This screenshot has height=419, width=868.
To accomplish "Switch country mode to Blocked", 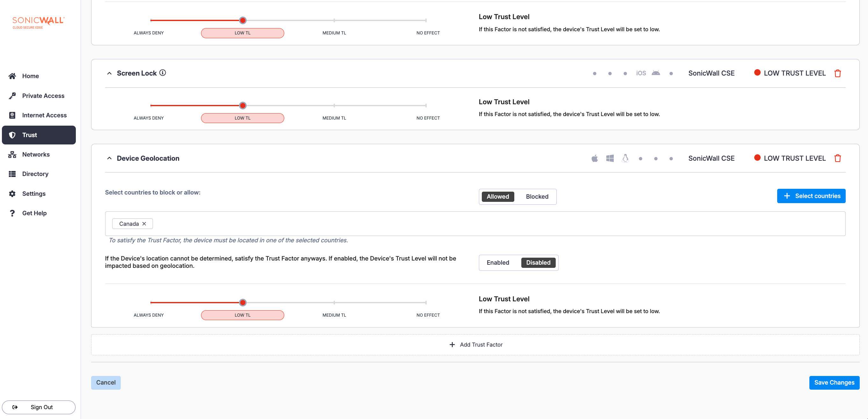I will 537,196.
